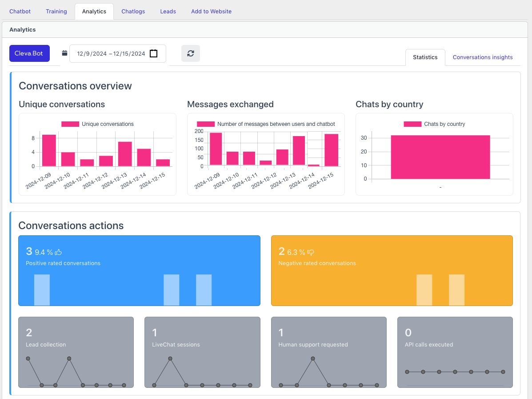Open the calendar picker icon in date field

point(154,53)
